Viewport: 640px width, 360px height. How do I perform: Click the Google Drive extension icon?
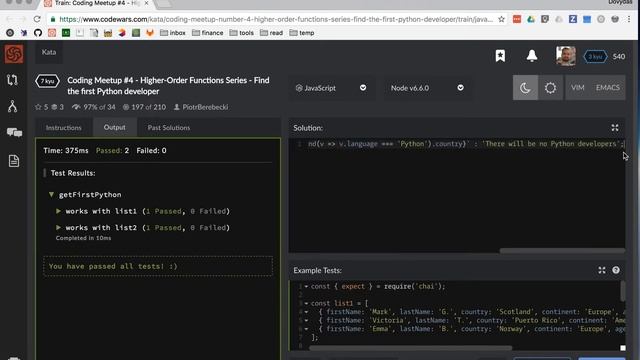[x=531, y=19]
